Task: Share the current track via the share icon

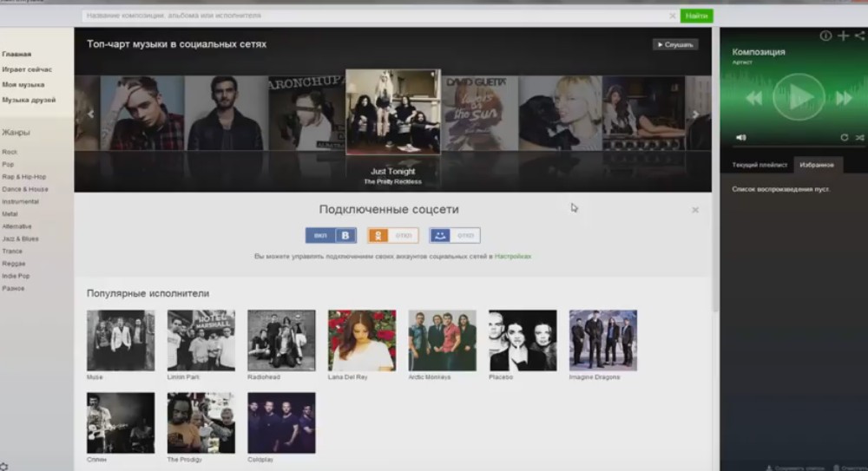Action: pyautogui.click(x=859, y=36)
